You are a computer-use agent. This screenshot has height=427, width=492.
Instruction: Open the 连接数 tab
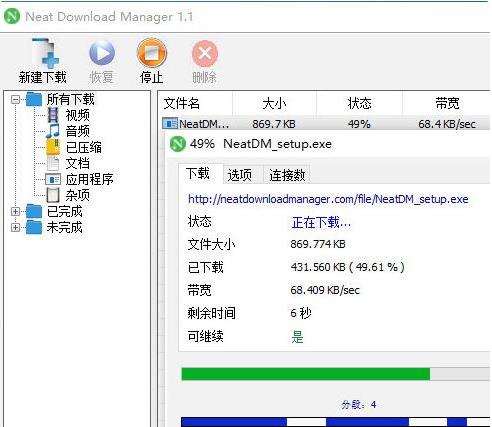pos(287,175)
